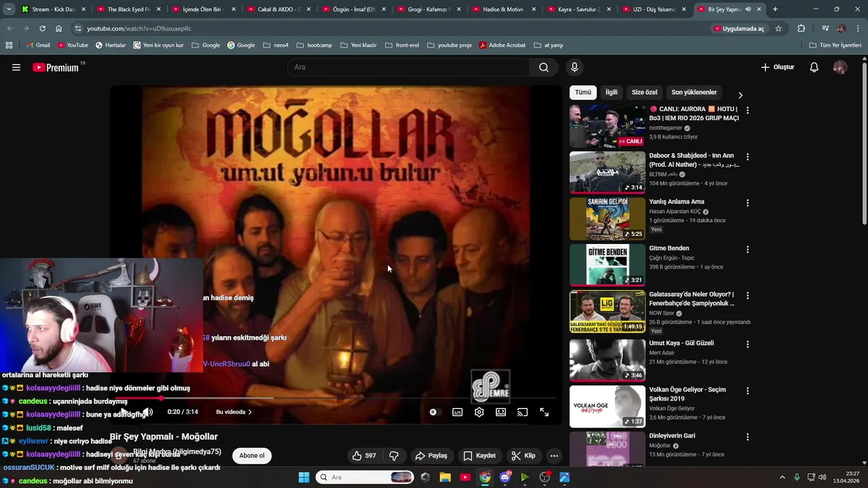
Task: Open the account avatar menu on YouTube
Action: [840, 67]
